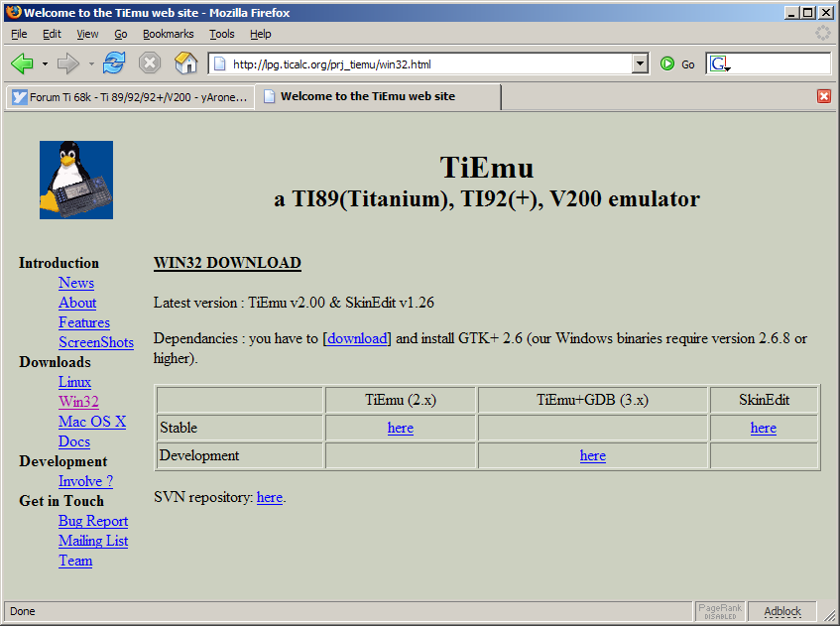Open the Mac OS X link
The image size is (840, 626).
[x=92, y=422]
